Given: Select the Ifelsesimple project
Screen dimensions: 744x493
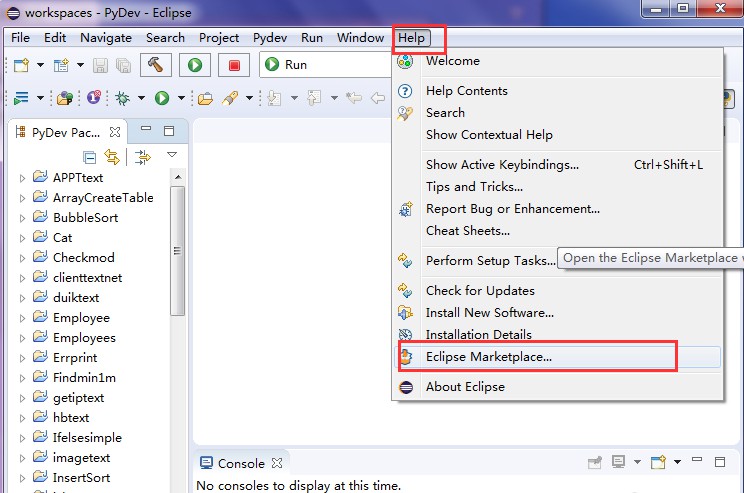Looking at the screenshot, I should pyautogui.click(x=87, y=437).
